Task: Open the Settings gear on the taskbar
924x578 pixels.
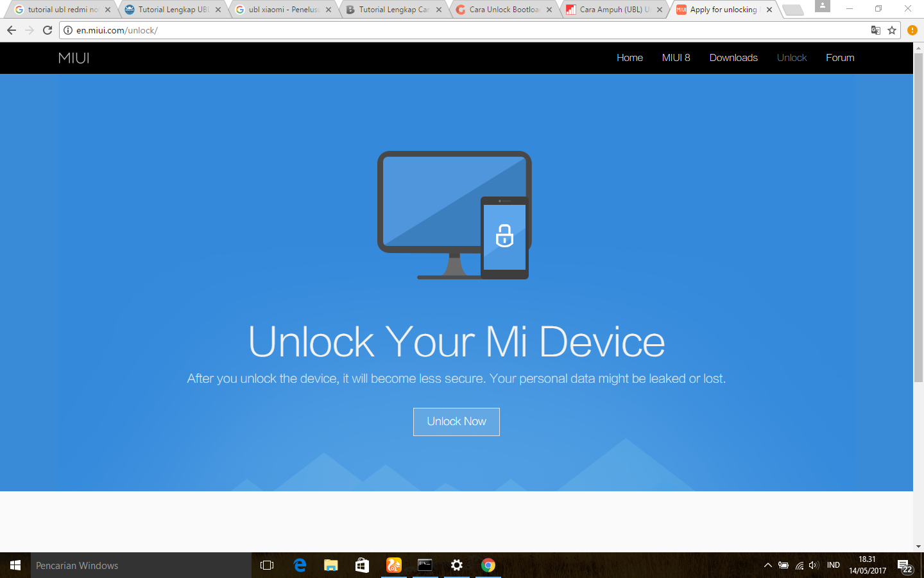Action: [x=456, y=565]
